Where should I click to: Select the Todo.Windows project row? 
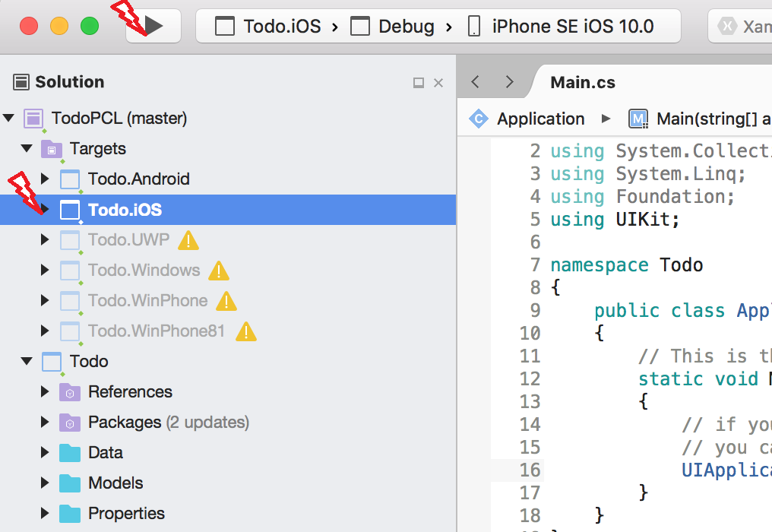228,270
